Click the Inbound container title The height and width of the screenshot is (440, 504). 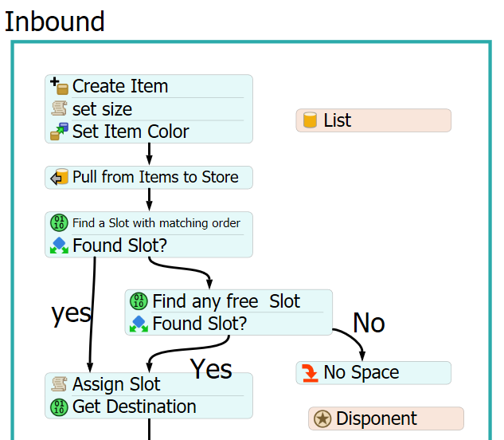point(55,22)
